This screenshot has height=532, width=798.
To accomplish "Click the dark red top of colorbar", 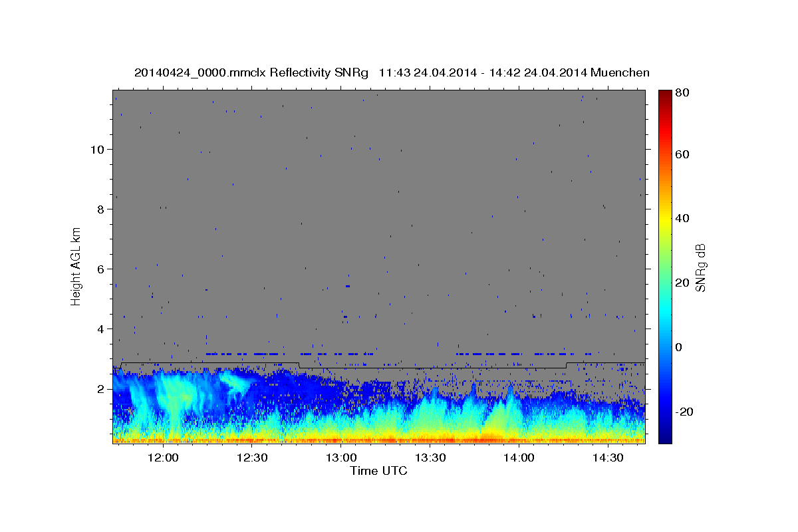I will click(665, 94).
